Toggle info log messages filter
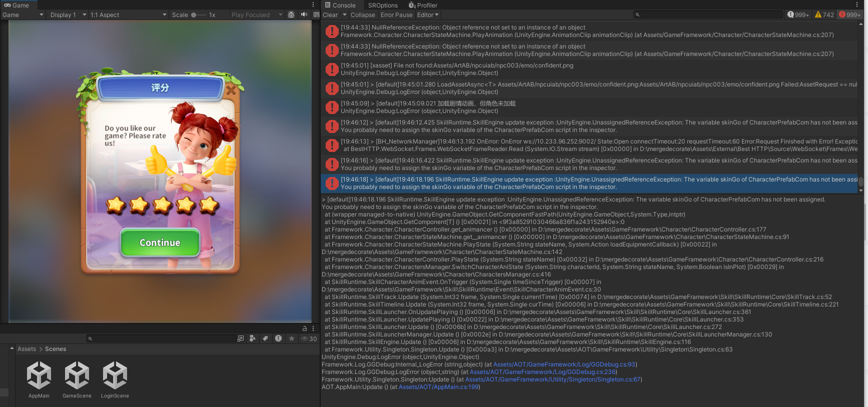This screenshot has height=407, width=868. coord(798,15)
